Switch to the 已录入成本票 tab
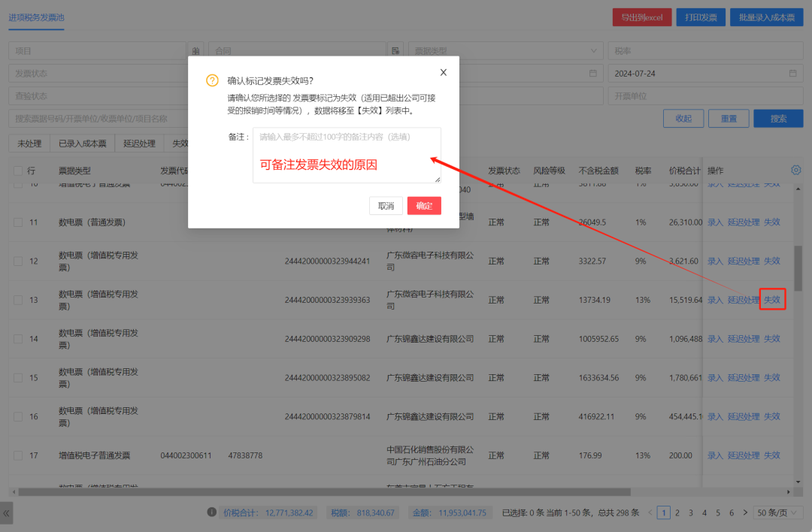The height and width of the screenshot is (532, 812). 83,144
